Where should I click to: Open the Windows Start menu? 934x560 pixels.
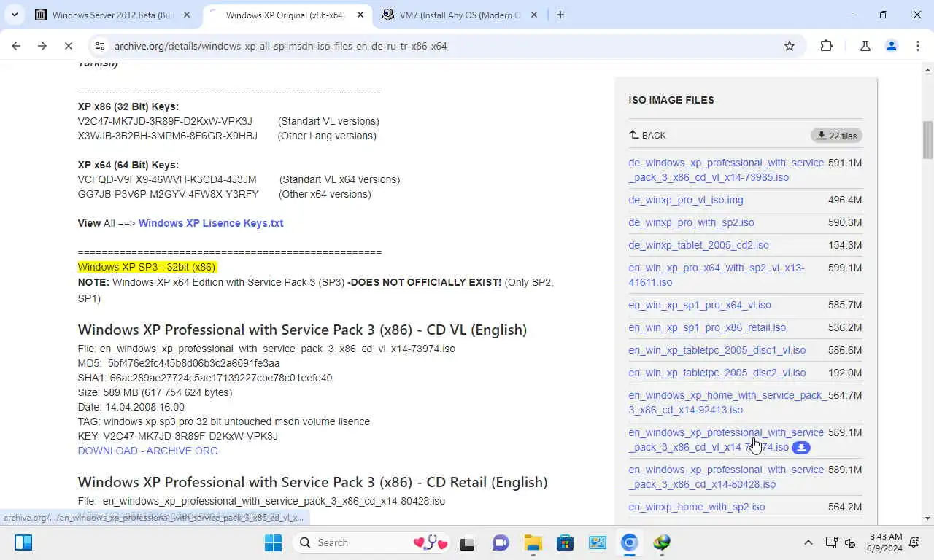click(x=274, y=542)
